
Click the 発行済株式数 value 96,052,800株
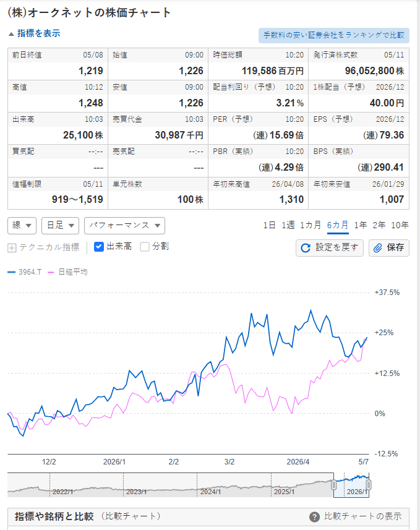374,71
